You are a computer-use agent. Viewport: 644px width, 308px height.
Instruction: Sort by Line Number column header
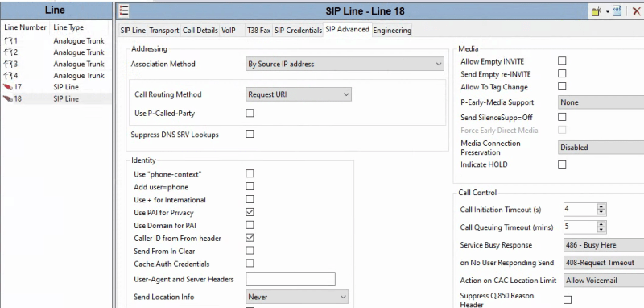click(x=26, y=27)
